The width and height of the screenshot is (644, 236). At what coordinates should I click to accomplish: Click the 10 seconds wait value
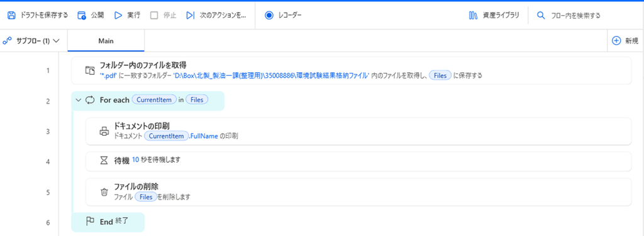(136, 160)
